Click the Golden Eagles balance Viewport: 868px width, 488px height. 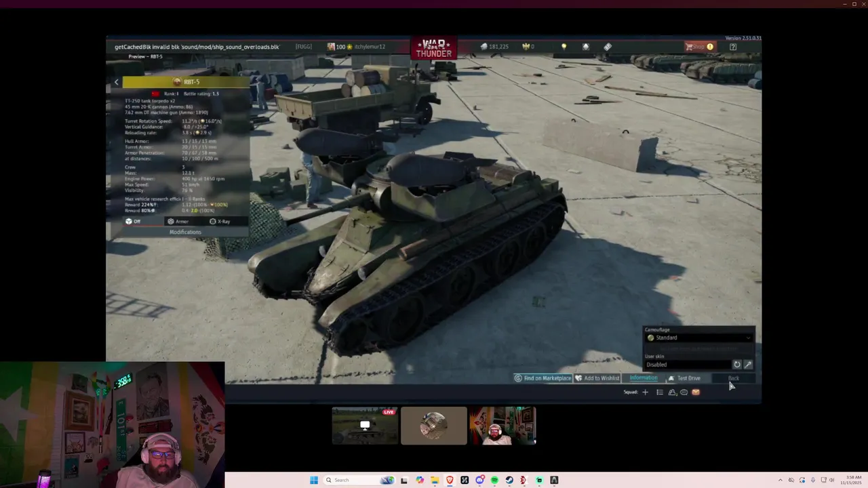pyautogui.click(x=528, y=47)
